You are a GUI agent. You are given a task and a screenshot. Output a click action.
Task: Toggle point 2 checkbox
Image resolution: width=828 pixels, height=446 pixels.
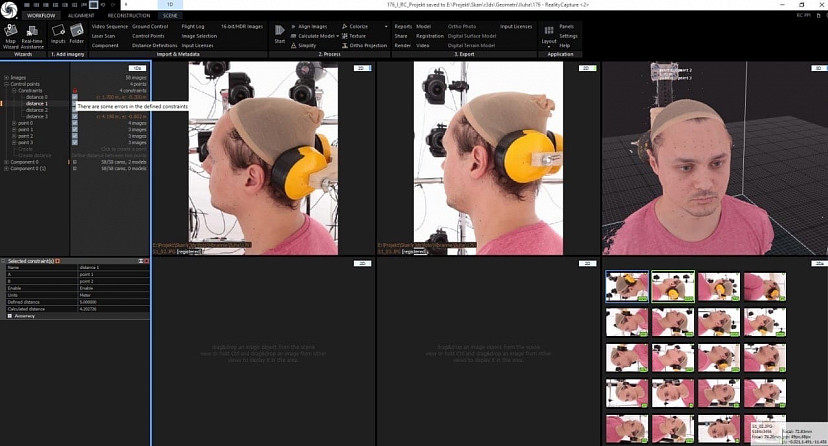coord(74,136)
